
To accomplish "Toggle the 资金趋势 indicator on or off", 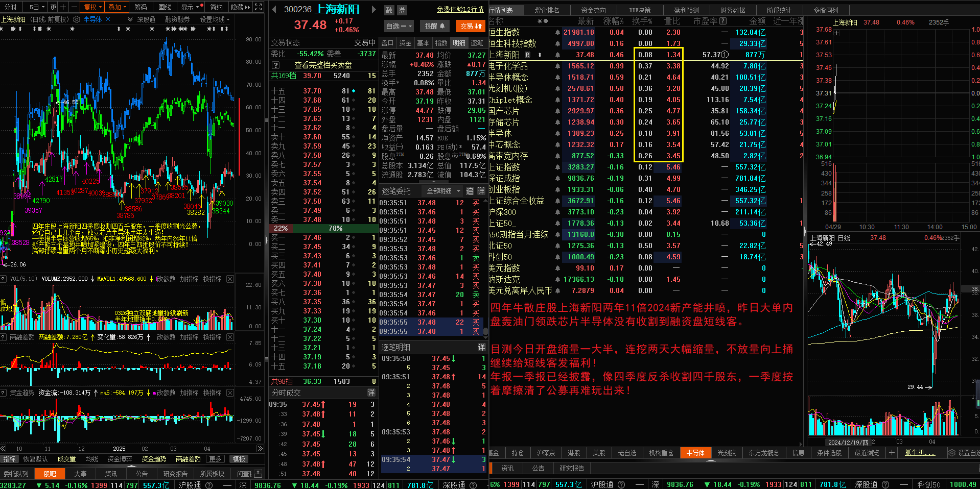I will pos(154,459).
